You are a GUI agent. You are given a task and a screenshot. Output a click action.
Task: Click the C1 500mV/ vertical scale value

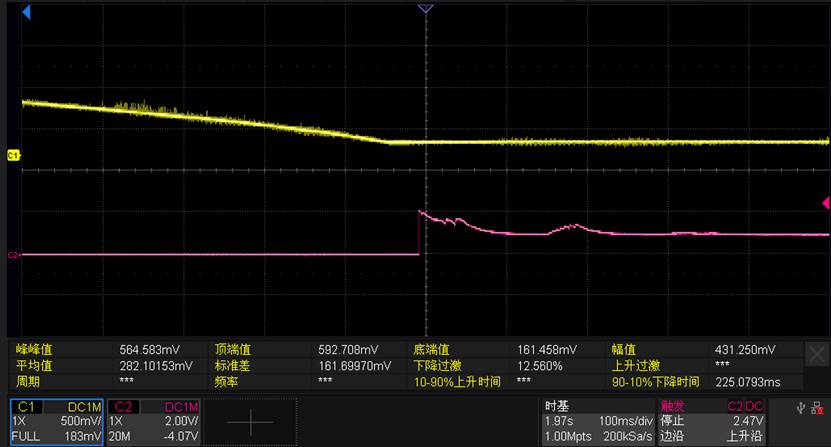81,421
